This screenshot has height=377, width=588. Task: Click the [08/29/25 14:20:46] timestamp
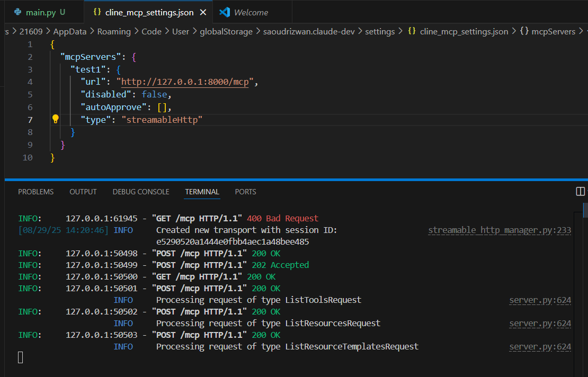pos(63,230)
